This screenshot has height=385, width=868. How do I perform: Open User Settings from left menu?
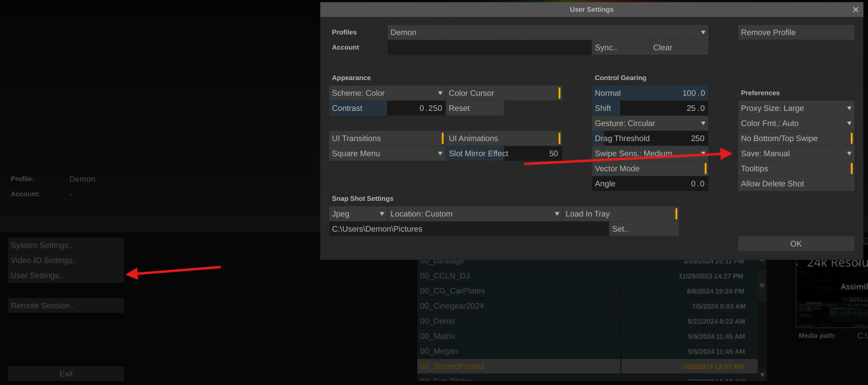(x=66, y=275)
